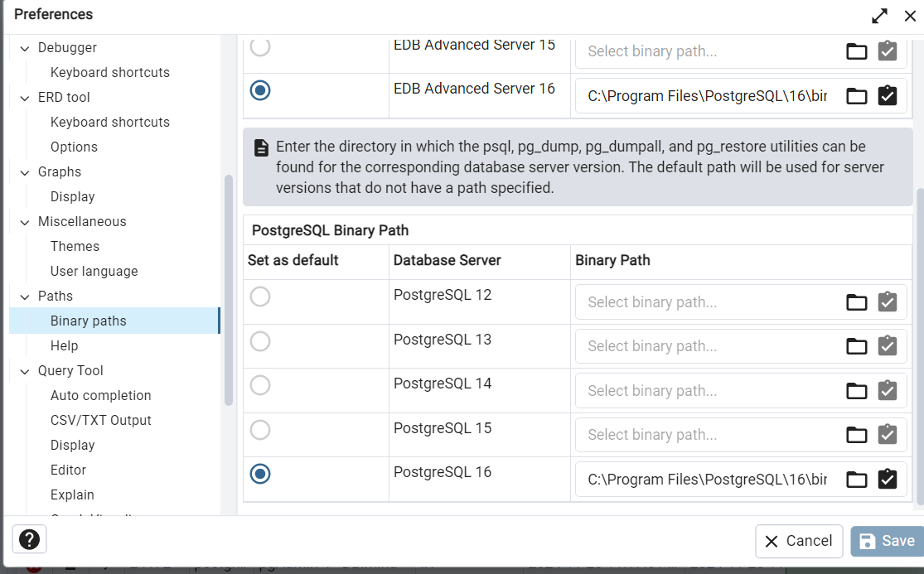Viewport: 924px width, 574px height.
Task: Select Auto completion under Query Tool
Action: coord(100,395)
